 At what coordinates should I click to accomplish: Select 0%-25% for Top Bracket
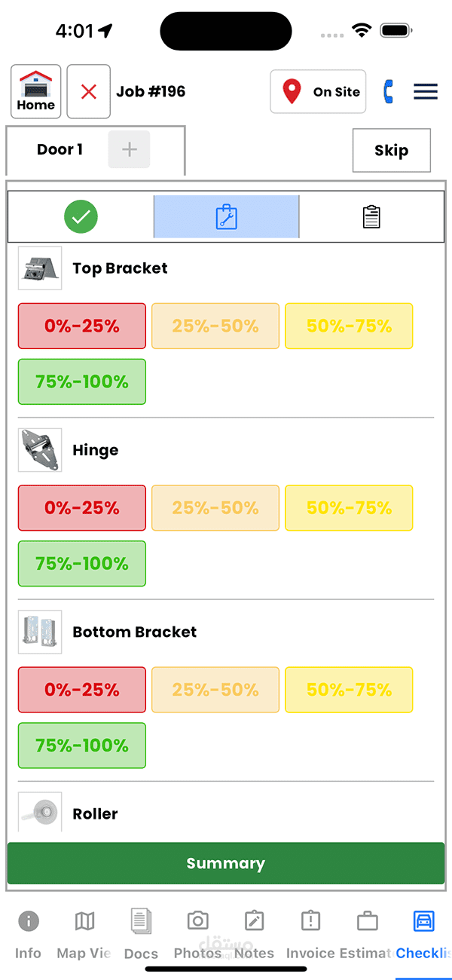(x=82, y=326)
